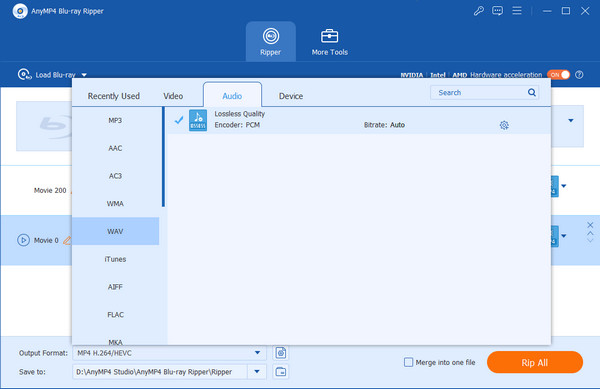Image resolution: width=600 pixels, height=389 pixels.
Task: Open the More Tools tab
Action: click(329, 42)
